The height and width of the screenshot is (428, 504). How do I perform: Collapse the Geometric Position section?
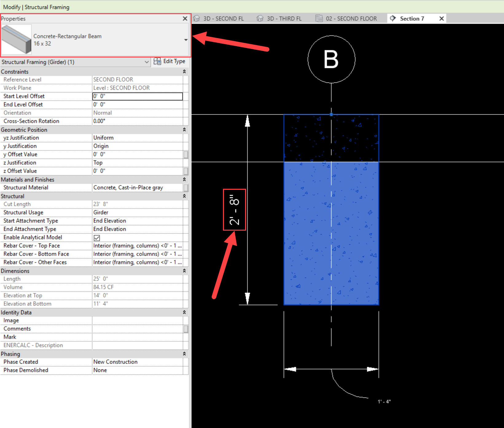tap(184, 130)
